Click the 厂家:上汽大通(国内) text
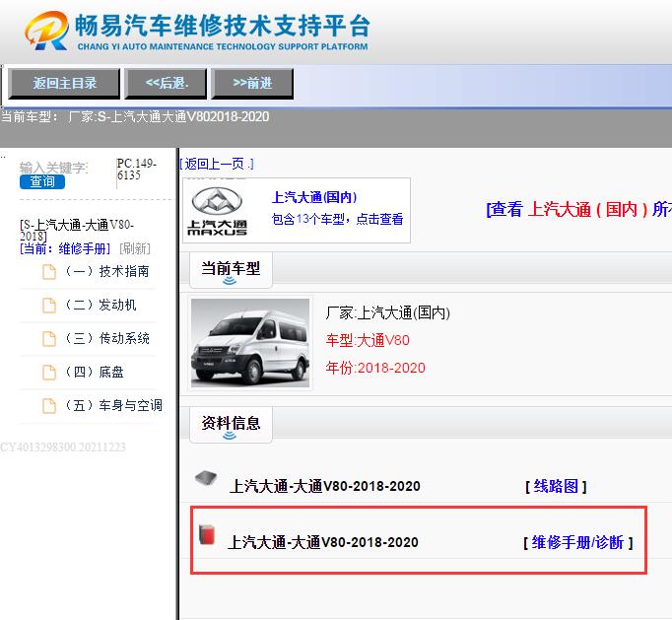672x620 pixels. click(388, 313)
